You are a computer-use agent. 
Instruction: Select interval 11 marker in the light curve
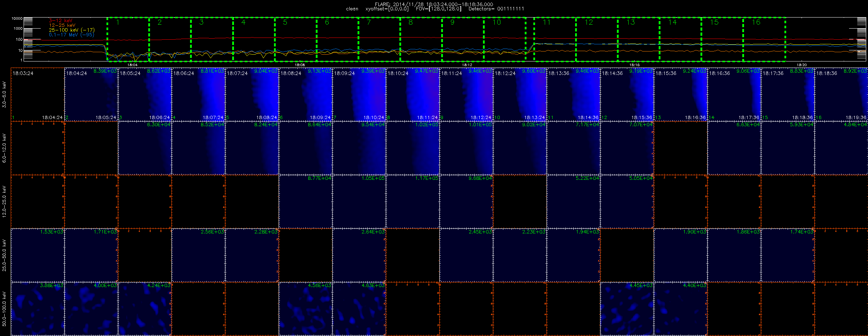click(x=547, y=22)
